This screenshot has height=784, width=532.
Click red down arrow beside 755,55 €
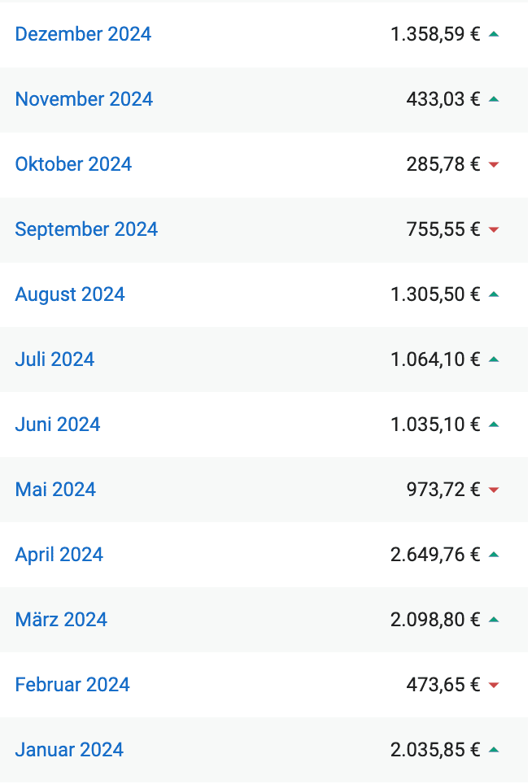click(494, 230)
